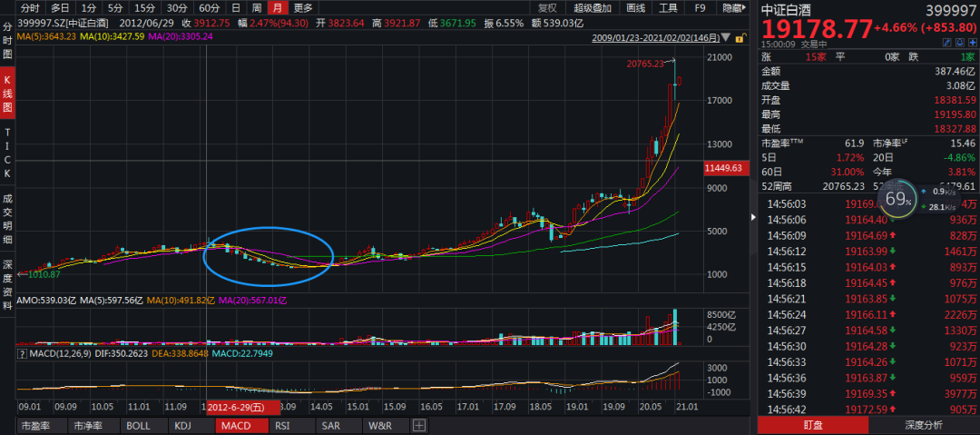Toggle 超级叠加 overlay mode
The width and height of the screenshot is (980, 435).
(591, 8)
